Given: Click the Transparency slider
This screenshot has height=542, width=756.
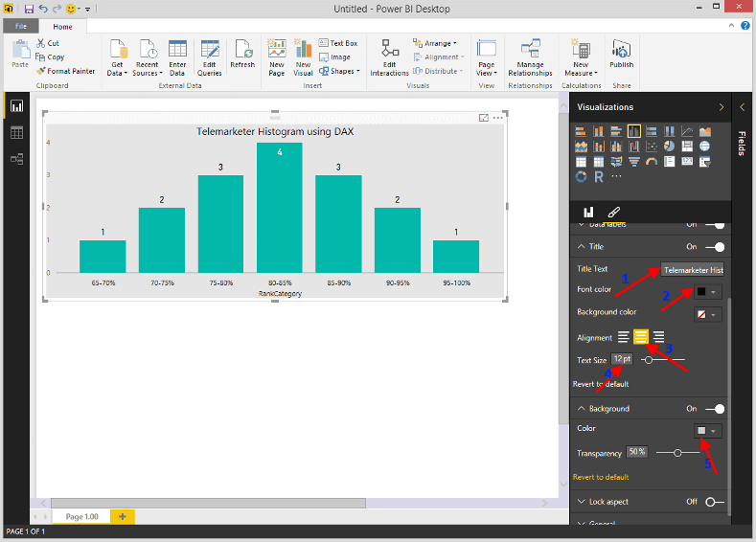Looking at the screenshot, I should 678,452.
